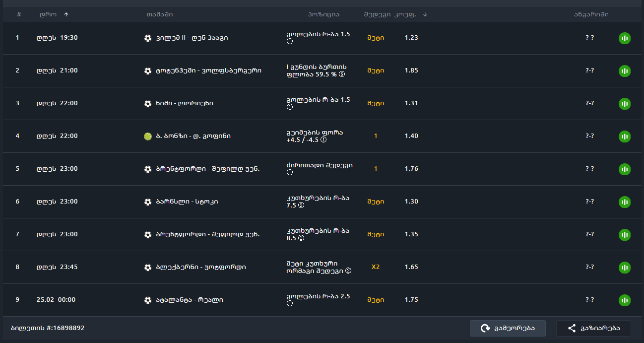Click the soccer ball icon beside ბარნსლი - სტოკი
The width and height of the screenshot is (644, 343).
[x=148, y=202]
